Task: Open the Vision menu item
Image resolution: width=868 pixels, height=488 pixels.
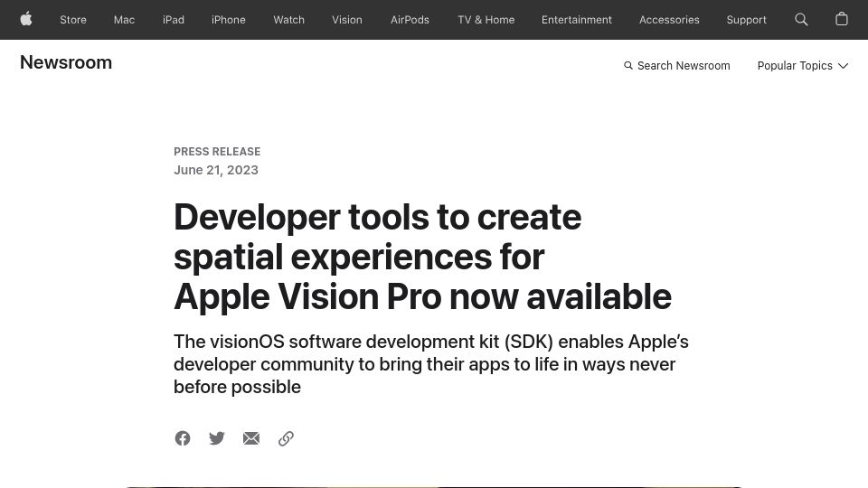Action: pos(347,20)
